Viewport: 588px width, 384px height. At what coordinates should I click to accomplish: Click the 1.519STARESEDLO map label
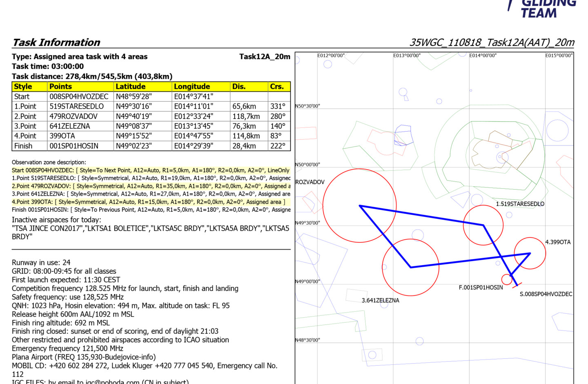coord(520,204)
